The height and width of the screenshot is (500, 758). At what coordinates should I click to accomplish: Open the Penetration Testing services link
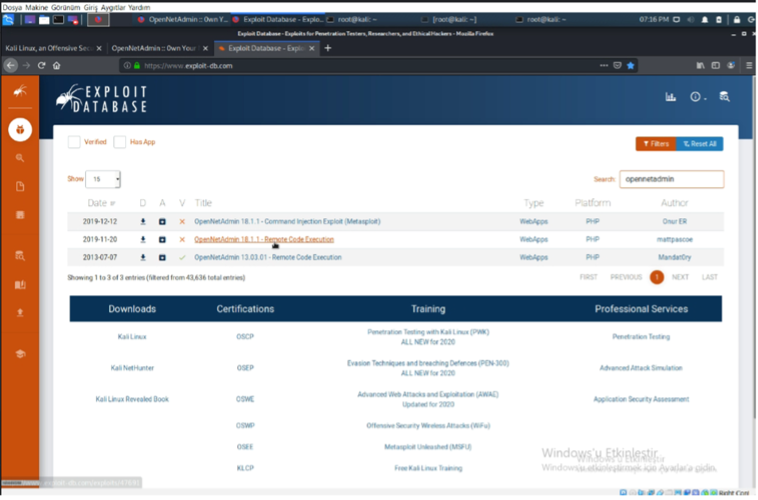pyautogui.click(x=641, y=337)
